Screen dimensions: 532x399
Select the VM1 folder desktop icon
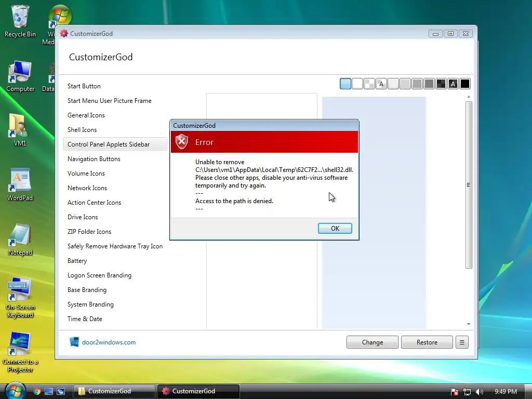[x=20, y=130]
